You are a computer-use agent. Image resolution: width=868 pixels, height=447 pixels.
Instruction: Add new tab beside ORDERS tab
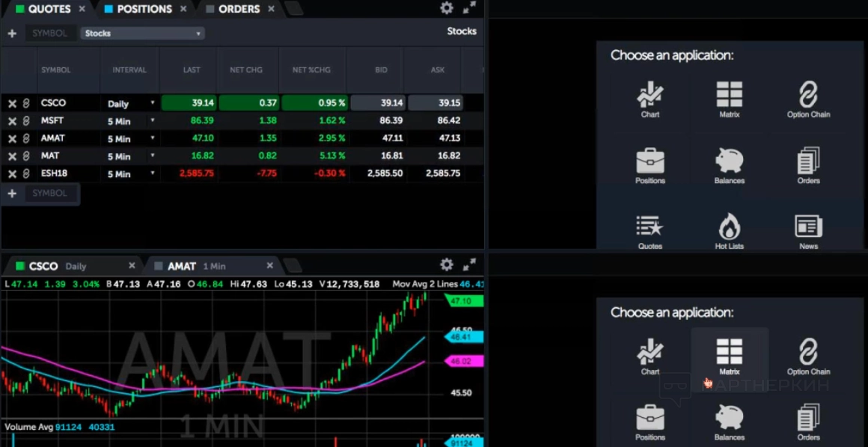click(x=293, y=9)
